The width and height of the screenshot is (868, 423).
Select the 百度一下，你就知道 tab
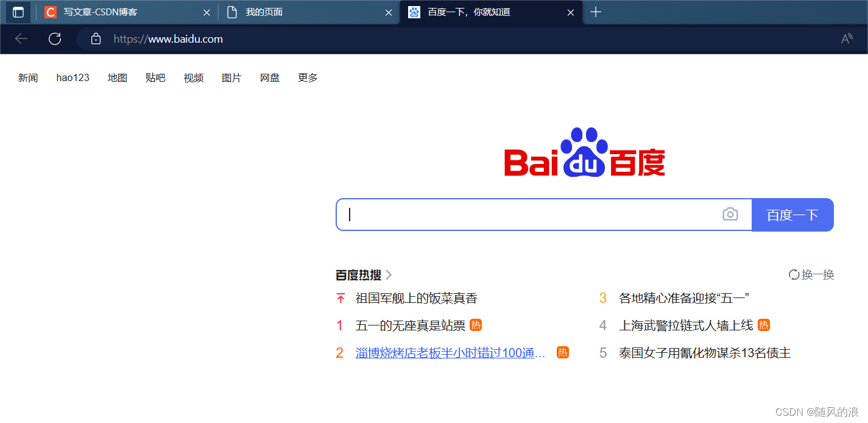[490, 12]
